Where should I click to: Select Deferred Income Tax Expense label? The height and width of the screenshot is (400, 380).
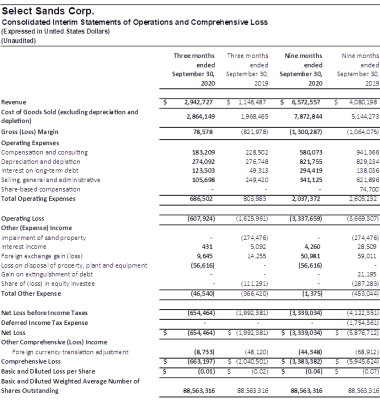click(45, 323)
